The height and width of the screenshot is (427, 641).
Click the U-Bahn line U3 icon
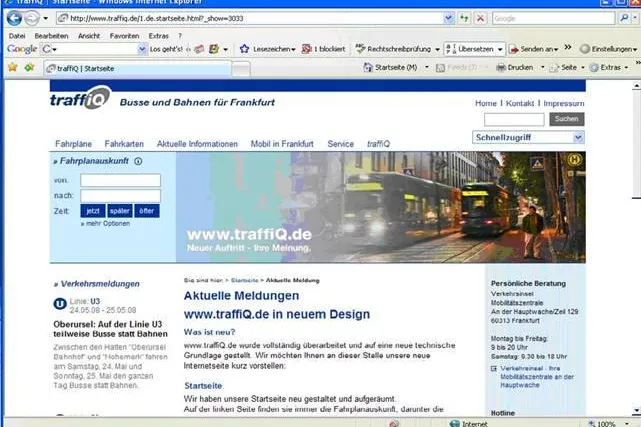(x=60, y=304)
